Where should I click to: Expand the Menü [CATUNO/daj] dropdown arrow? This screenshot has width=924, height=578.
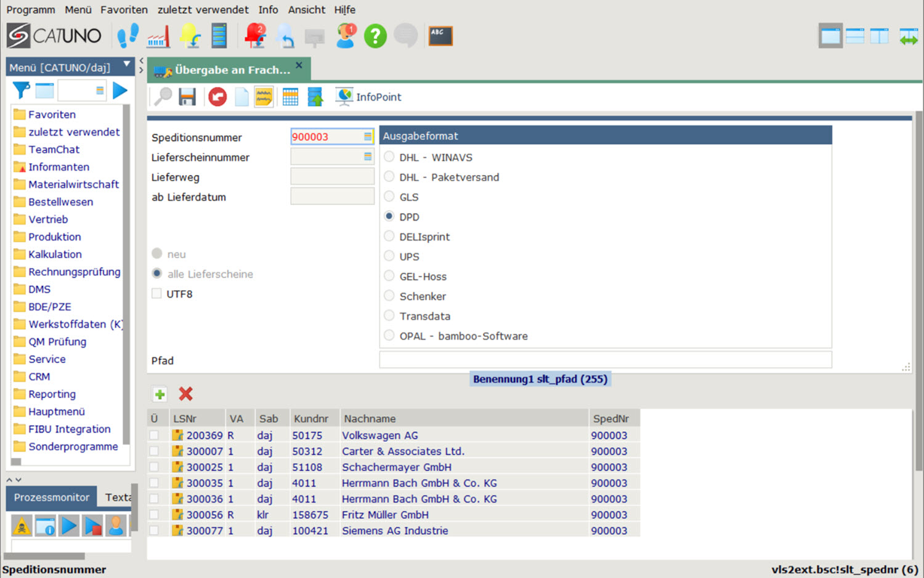126,65
